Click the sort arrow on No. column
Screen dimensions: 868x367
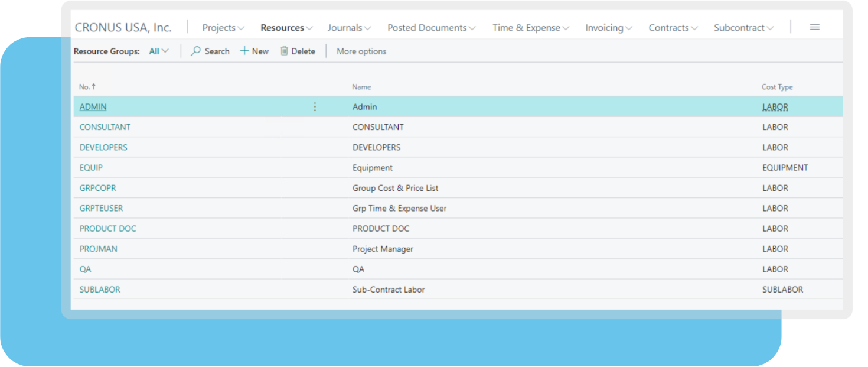point(95,86)
